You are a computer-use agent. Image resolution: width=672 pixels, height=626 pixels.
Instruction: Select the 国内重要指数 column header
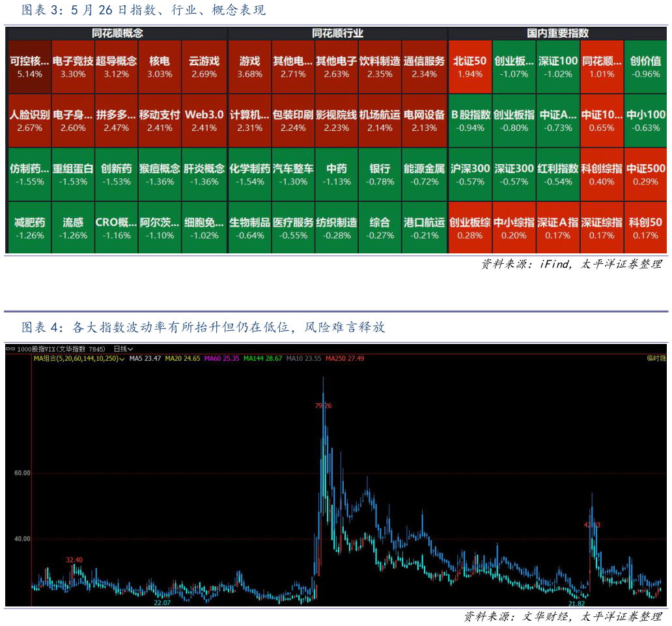557,33
